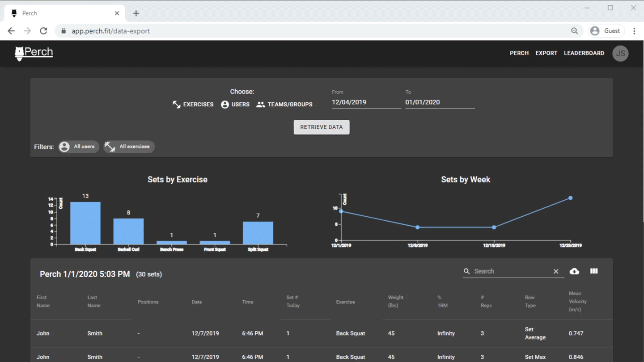644x362 pixels.
Task: Click the Set Max row type cell
Action: [x=535, y=357]
